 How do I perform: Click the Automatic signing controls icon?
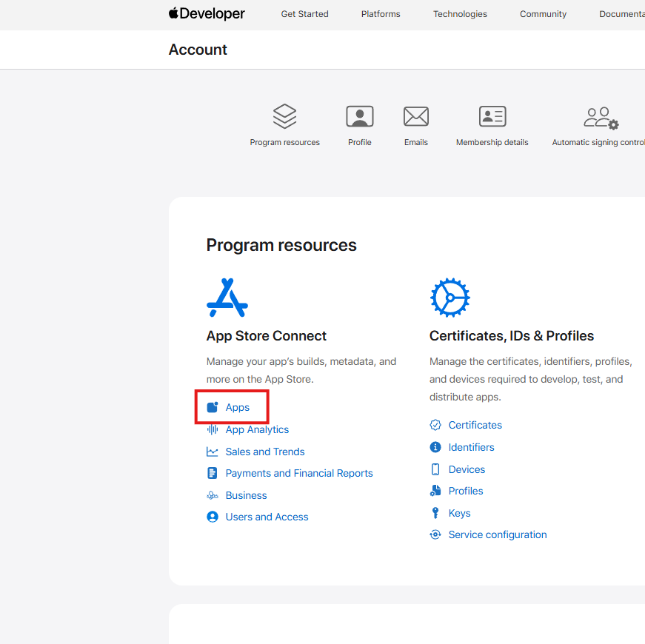pos(601,118)
